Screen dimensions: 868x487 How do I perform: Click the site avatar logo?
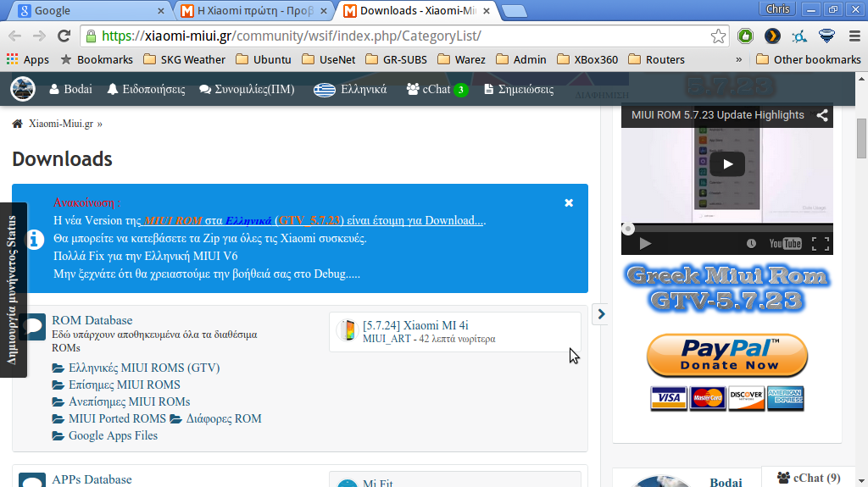[x=23, y=89]
